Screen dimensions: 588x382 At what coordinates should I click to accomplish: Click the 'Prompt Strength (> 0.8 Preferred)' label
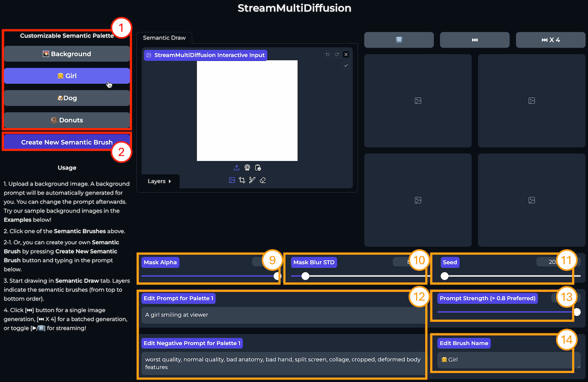coord(487,298)
